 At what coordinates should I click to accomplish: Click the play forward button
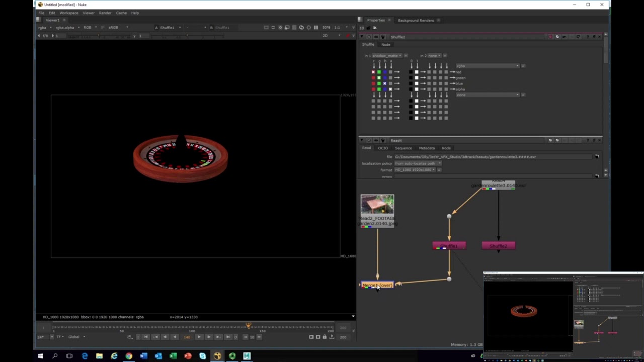tap(199, 337)
